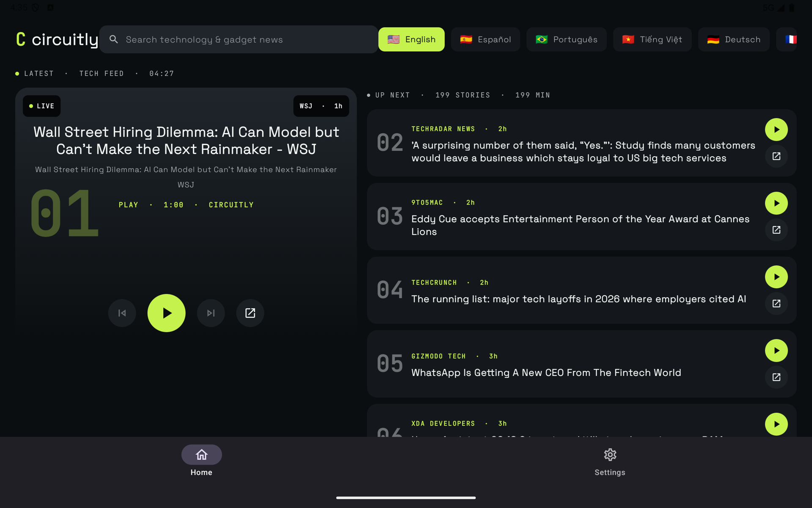
Task: Play the XDA Developers story
Action: click(x=776, y=424)
